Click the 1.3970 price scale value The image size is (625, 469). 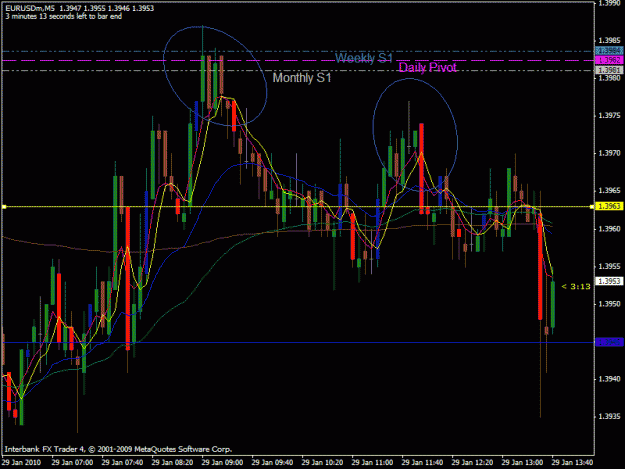609,153
